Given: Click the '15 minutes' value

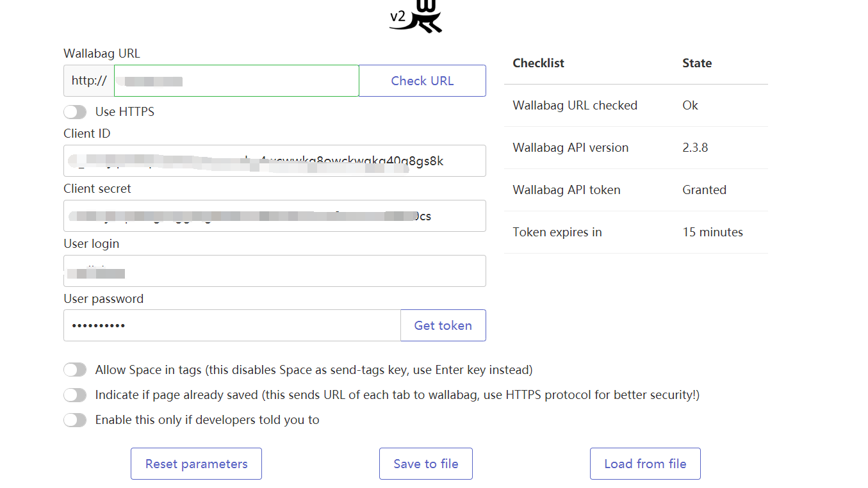Looking at the screenshot, I should click(x=712, y=232).
